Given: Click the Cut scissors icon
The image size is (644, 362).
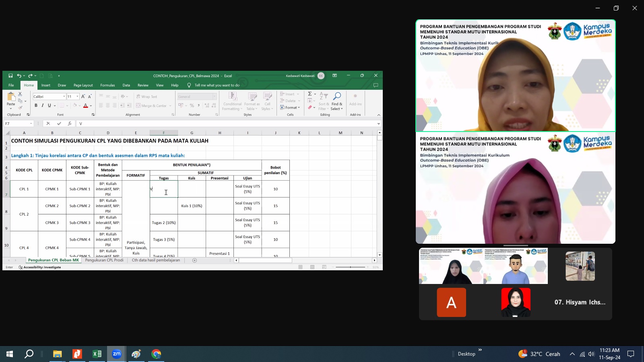Looking at the screenshot, I should pyautogui.click(x=20, y=94).
